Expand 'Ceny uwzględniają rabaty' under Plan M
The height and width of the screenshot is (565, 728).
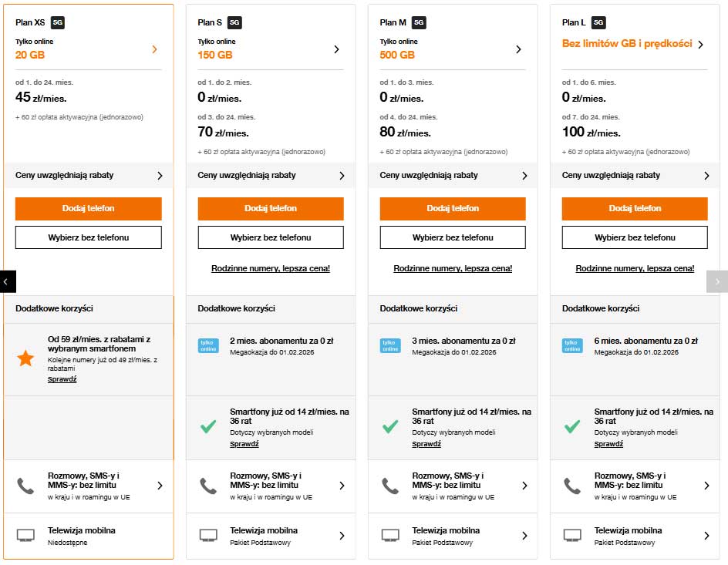tap(452, 175)
